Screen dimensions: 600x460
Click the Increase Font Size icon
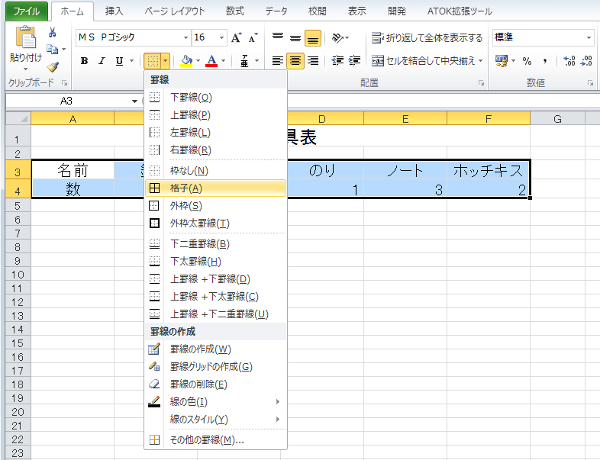236,38
